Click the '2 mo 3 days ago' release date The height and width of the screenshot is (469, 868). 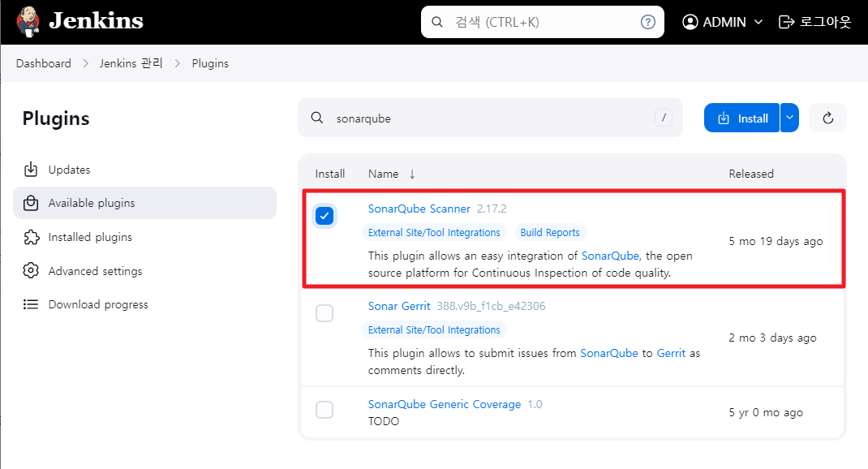point(772,338)
